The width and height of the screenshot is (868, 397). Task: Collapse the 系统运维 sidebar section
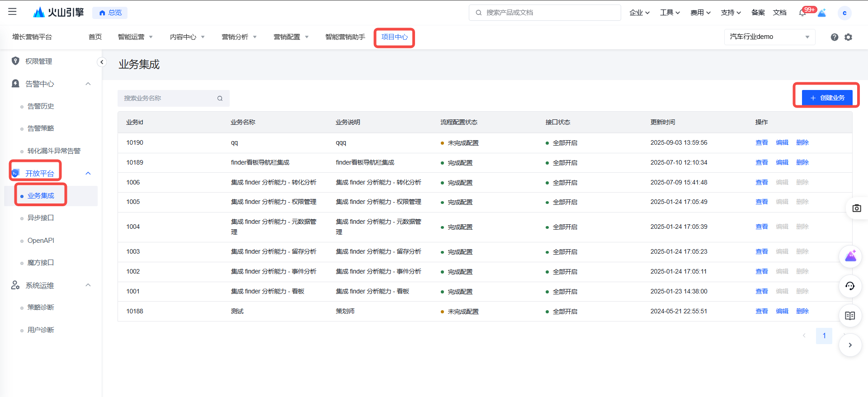[88, 285]
